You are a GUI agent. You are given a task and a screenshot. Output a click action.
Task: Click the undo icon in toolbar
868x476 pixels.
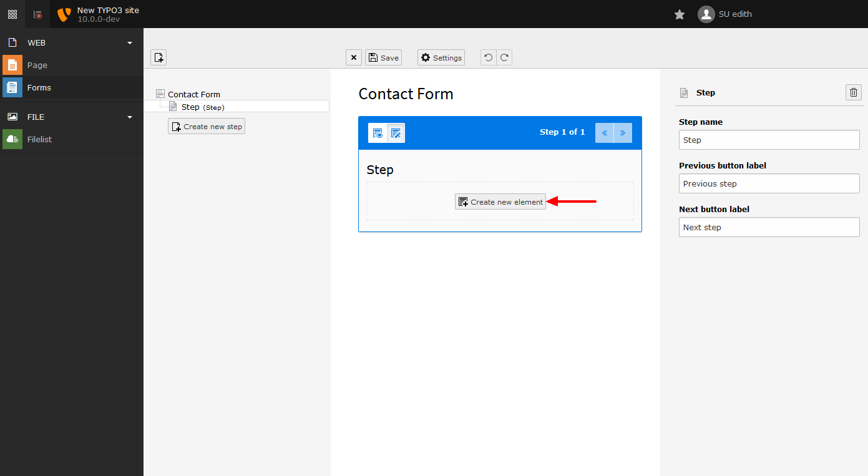pyautogui.click(x=488, y=57)
